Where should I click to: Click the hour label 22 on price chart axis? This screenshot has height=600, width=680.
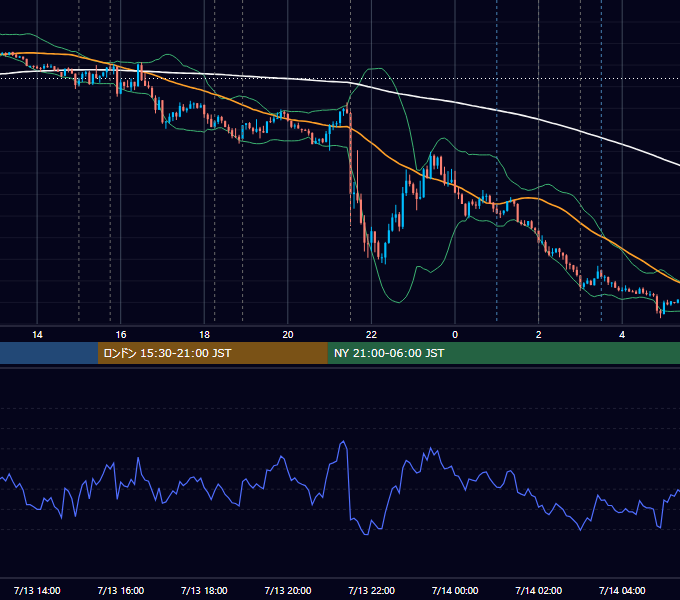point(372,335)
